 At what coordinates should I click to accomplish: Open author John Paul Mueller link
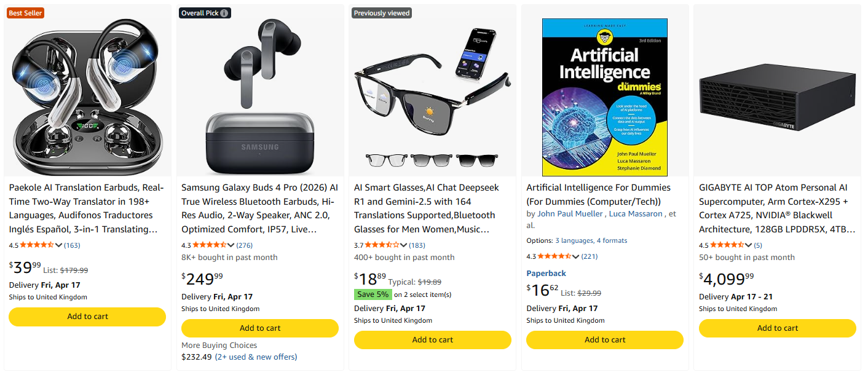(x=571, y=214)
